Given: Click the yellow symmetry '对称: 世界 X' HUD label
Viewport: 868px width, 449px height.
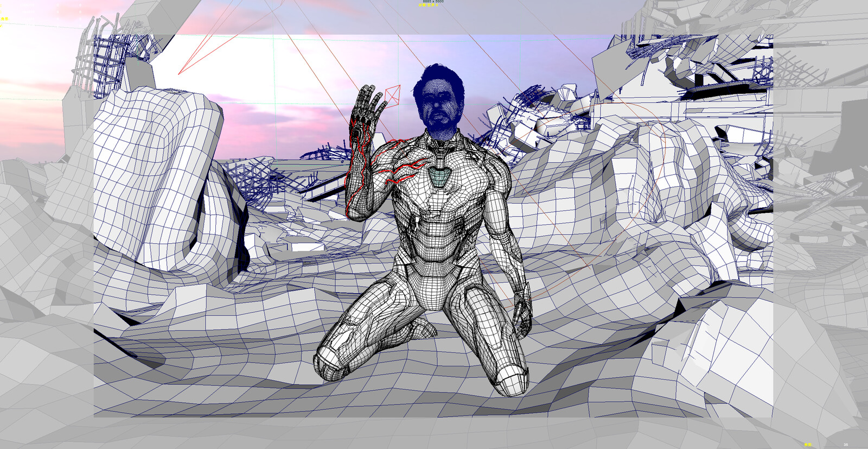Looking at the screenshot, I should coord(428,5).
